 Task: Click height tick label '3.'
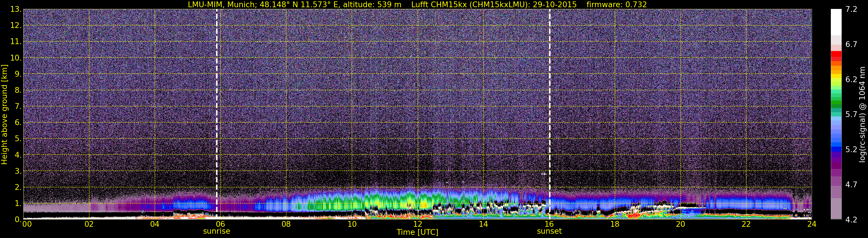click(x=18, y=171)
